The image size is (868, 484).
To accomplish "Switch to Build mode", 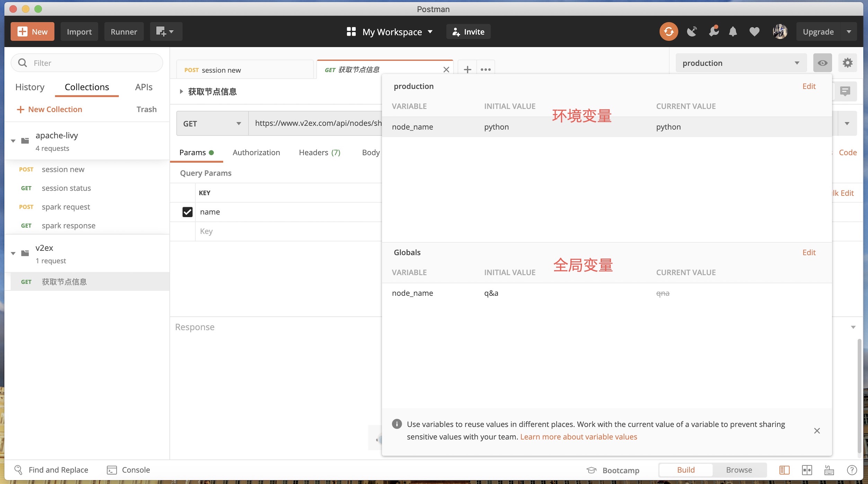I will (x=685, y=470).
